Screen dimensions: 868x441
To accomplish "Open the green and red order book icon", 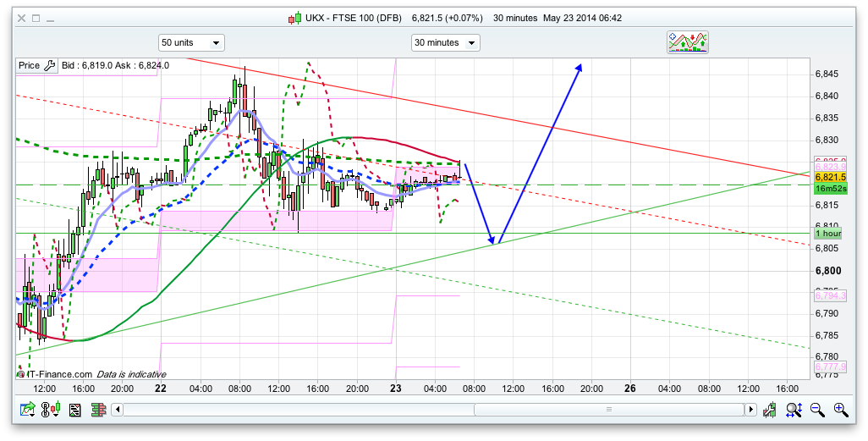I will click(x=99, y=410).
